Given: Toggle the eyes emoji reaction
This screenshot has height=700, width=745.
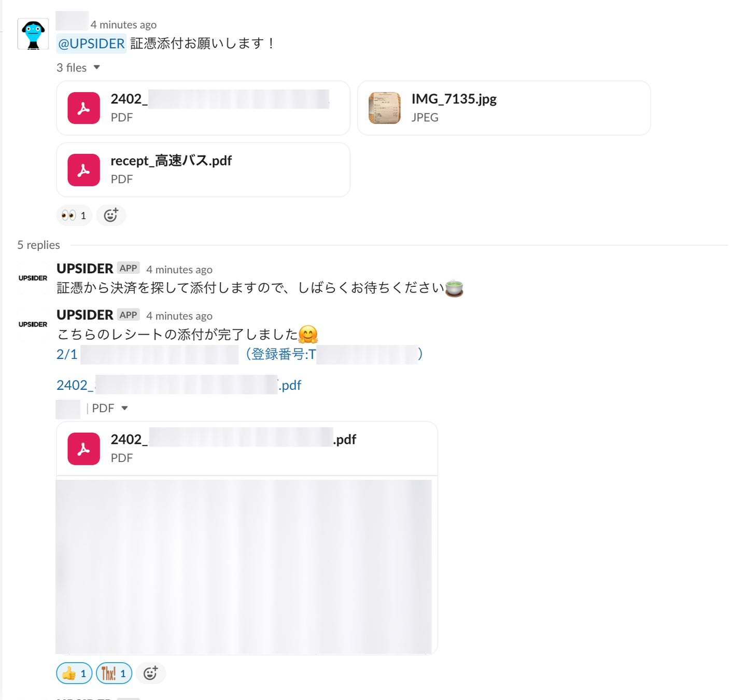Looking at the screenshot, I should click(74, 215).
